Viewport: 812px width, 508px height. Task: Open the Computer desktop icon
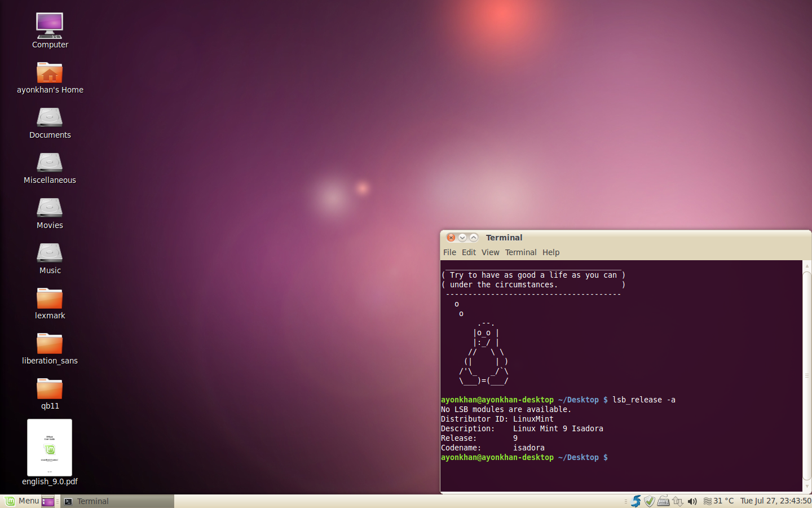click(x=50, y=25)
